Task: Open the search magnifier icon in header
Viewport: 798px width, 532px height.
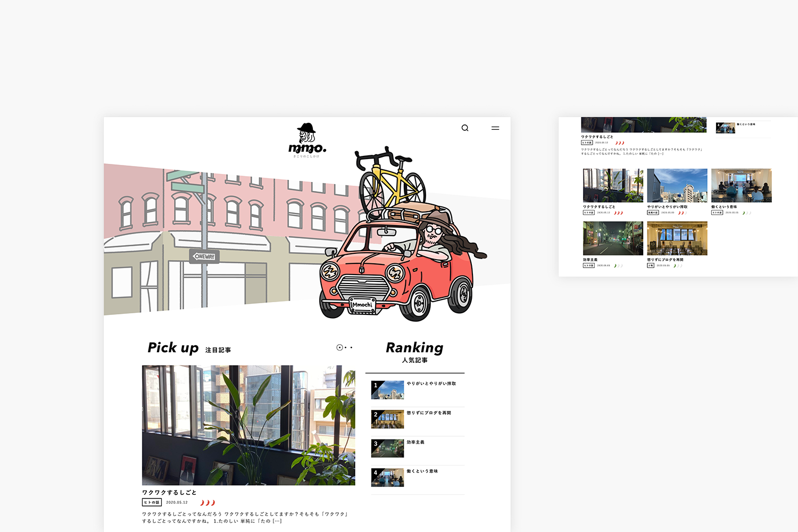Action: [x=465, y=128]
